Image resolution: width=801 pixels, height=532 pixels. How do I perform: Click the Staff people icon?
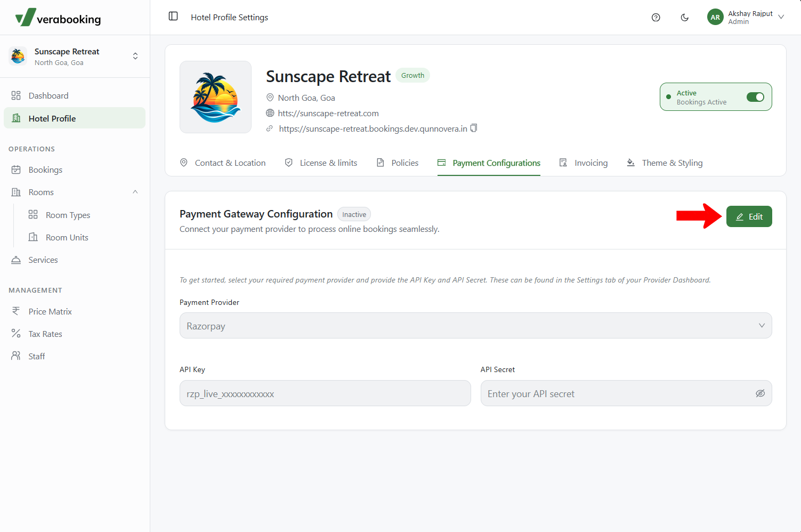tap(16, 356)
